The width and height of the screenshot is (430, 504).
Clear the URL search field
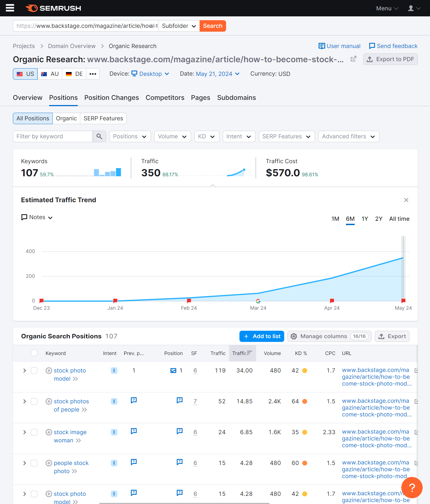(x=153, y=26)
